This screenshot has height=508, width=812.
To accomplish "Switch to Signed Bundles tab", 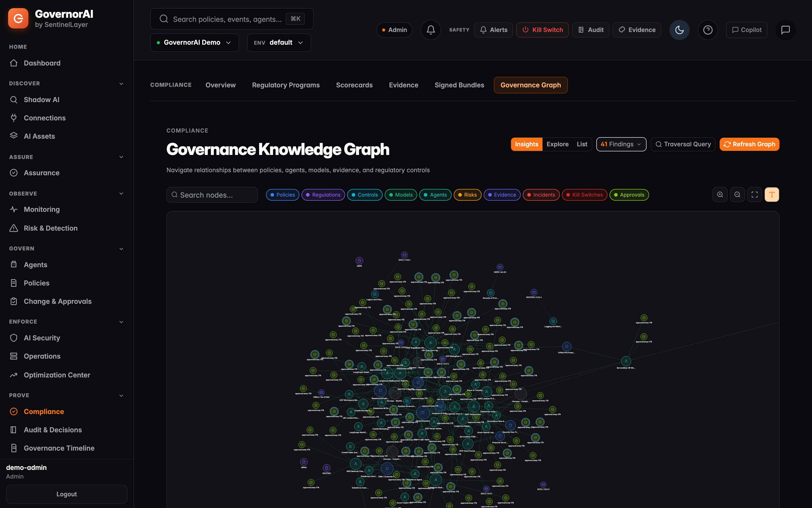I will pyautogui.click(x=459, y=85).
